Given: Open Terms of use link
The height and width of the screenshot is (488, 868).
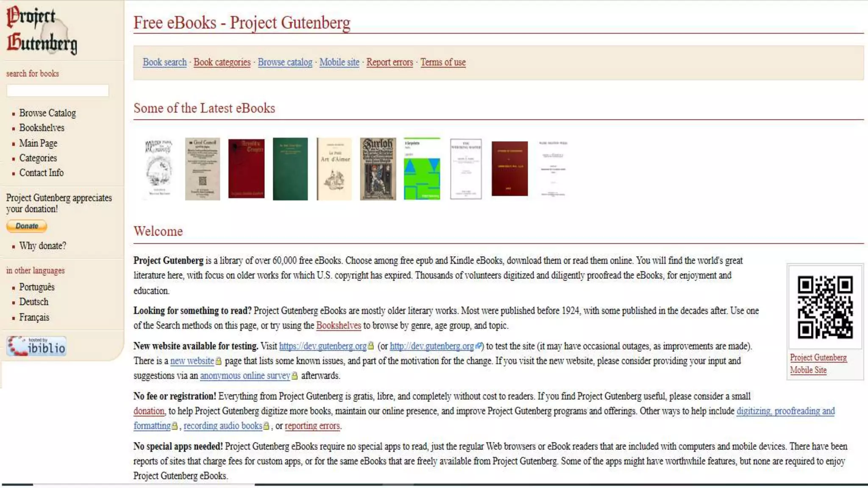Looking at the screenshot, I should click(443, 62).
